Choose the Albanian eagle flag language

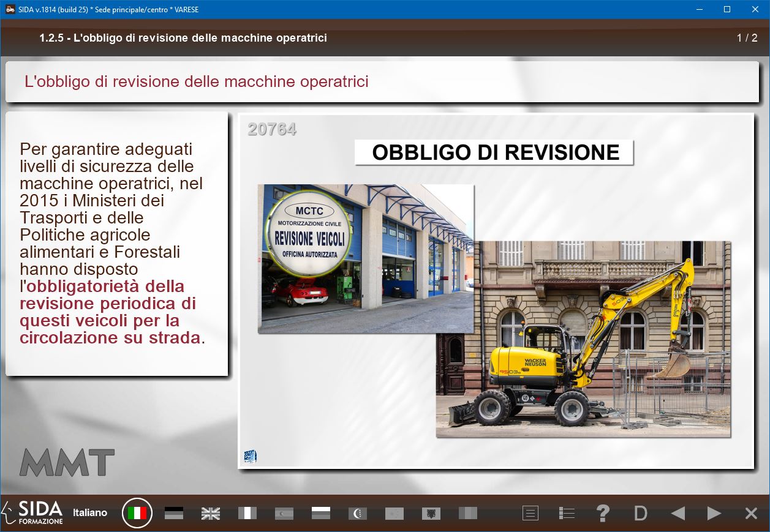pos(431,513)
